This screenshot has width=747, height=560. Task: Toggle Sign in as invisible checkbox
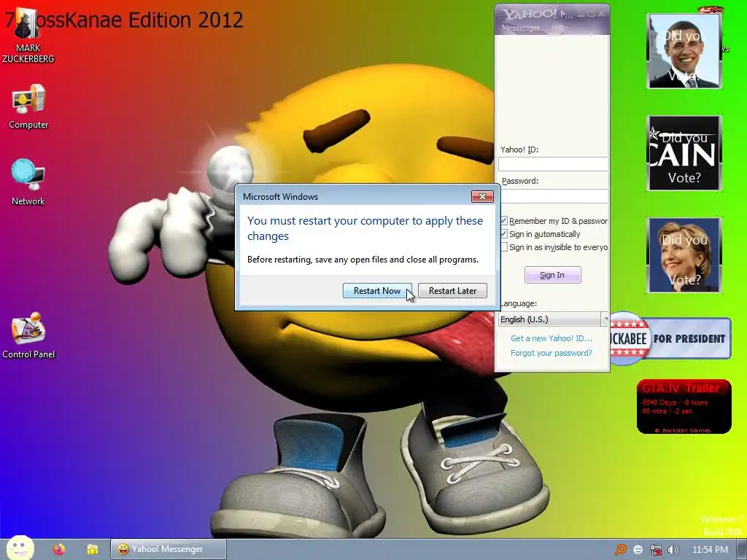coord(503,247)
